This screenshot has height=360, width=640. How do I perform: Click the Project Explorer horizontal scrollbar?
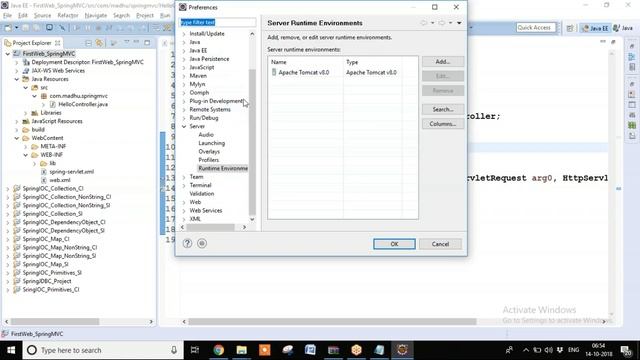(54, 322)
